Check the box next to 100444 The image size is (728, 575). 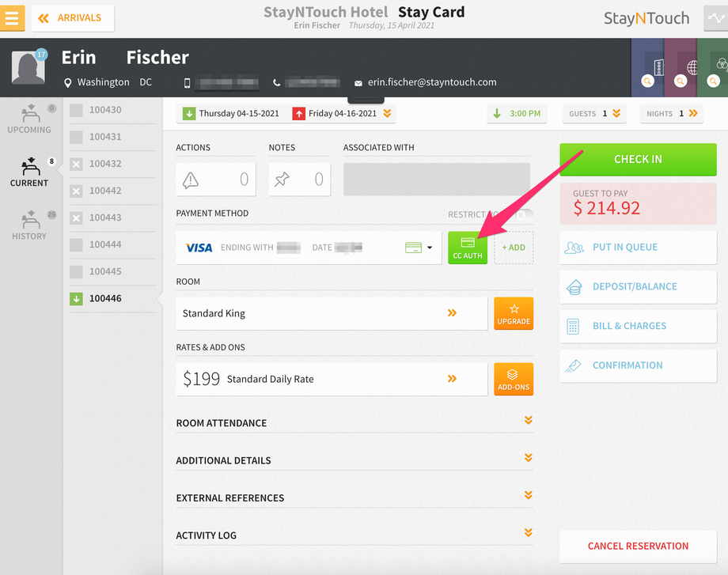tap(76, 244)
